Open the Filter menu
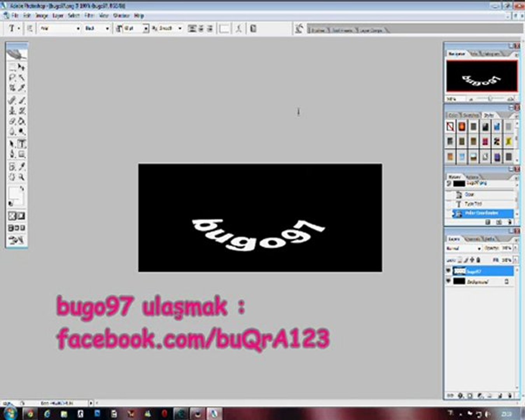 [89, 16]
